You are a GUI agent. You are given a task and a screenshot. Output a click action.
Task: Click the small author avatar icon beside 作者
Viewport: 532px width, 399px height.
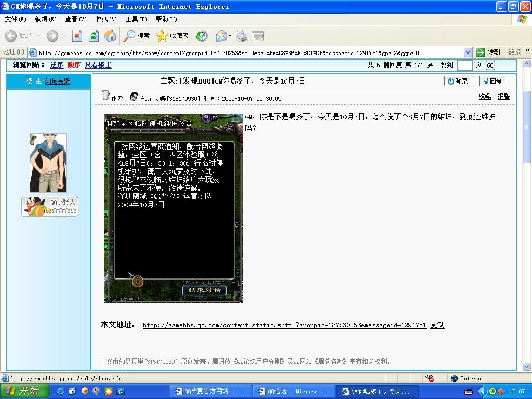134,97
